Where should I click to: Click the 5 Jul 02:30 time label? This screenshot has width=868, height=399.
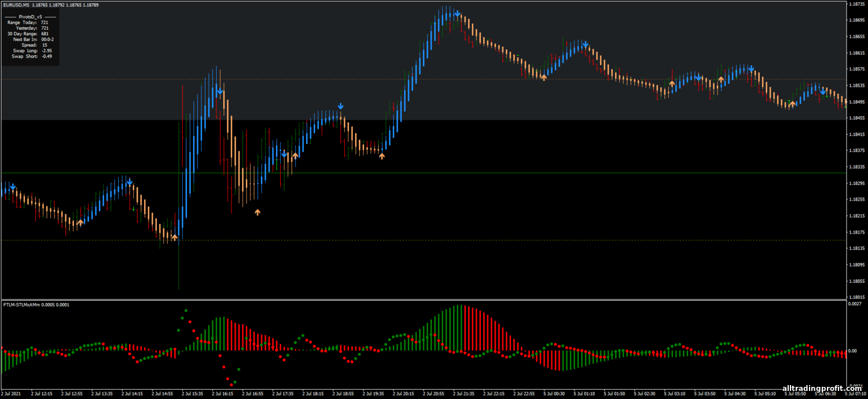pos(643,394)
